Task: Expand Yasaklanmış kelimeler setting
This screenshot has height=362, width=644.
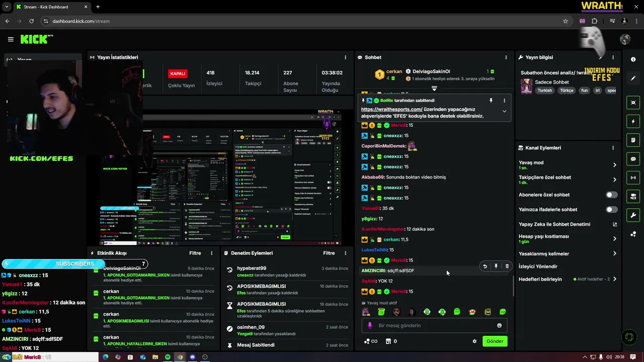Action: tap(615, 253)
